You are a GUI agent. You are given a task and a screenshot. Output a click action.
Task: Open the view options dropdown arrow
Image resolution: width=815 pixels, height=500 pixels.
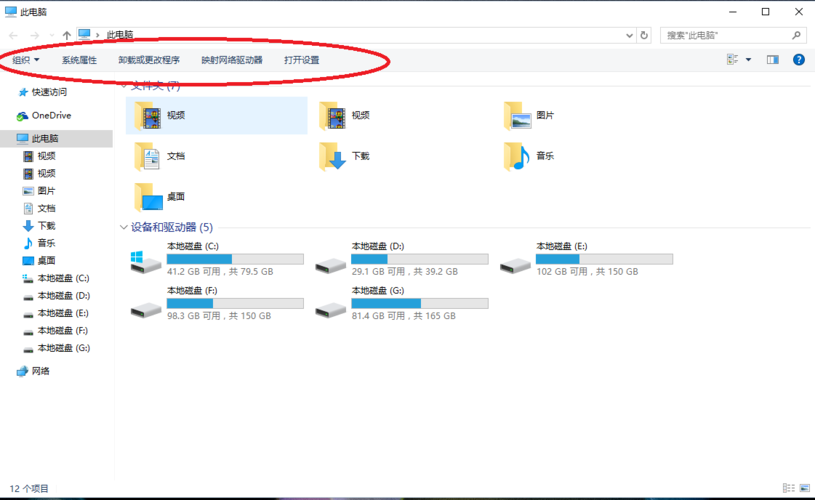(748, 60)
